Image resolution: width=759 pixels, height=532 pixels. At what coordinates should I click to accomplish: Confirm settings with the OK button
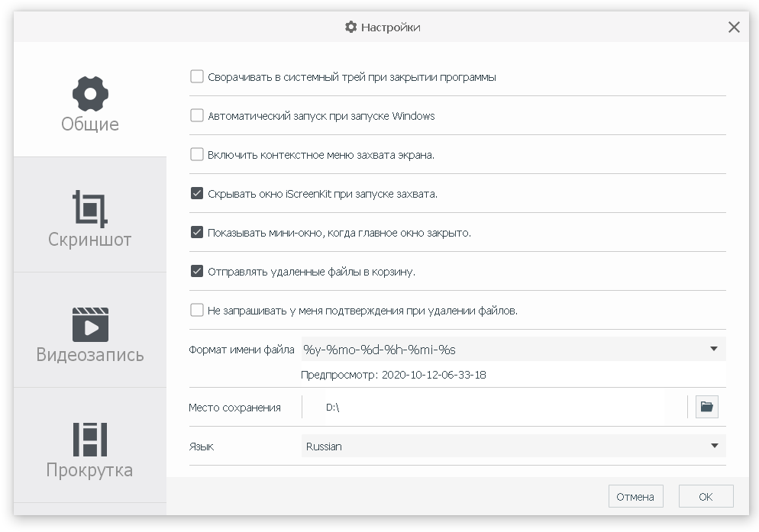click(x=706, y=496)
